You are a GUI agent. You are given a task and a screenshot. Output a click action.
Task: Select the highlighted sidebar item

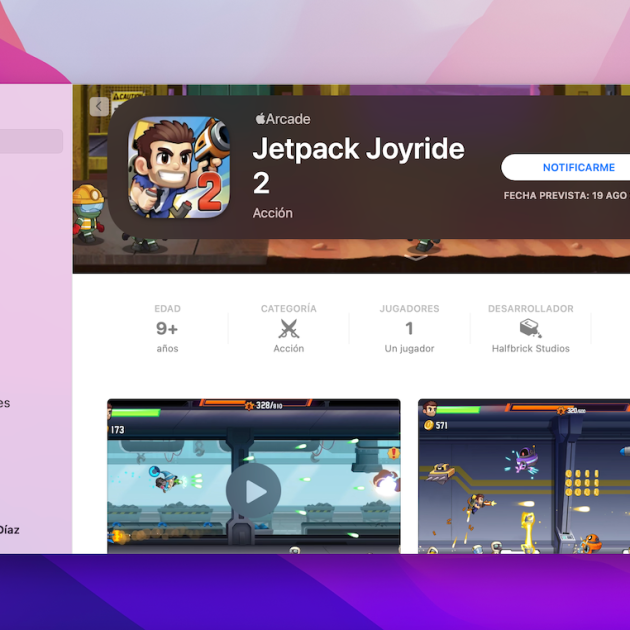pos(31,141)
